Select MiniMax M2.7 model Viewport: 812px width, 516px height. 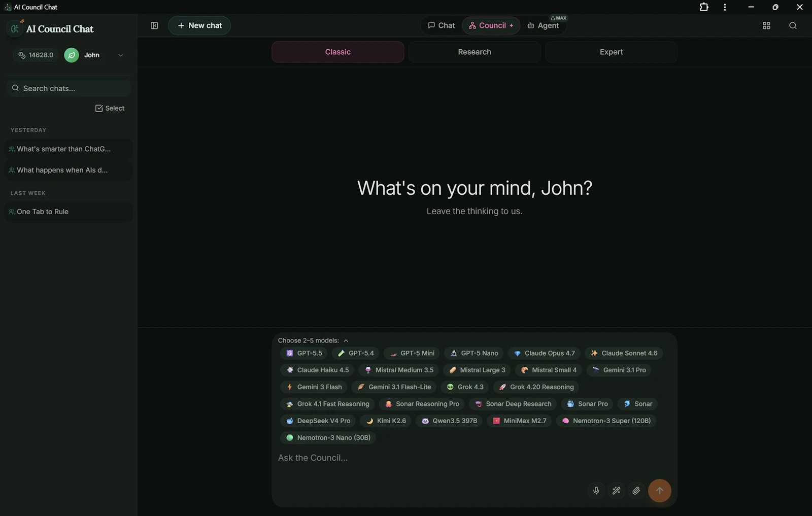[519, 421]
